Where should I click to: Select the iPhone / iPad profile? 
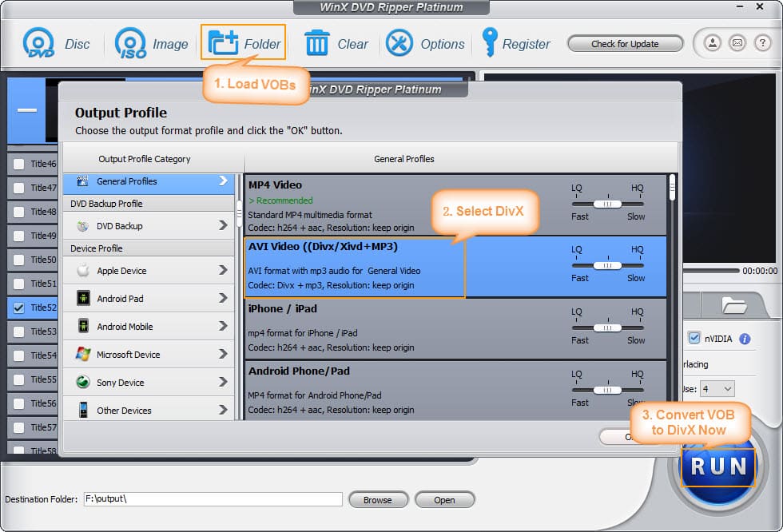[x=455, y=329]
